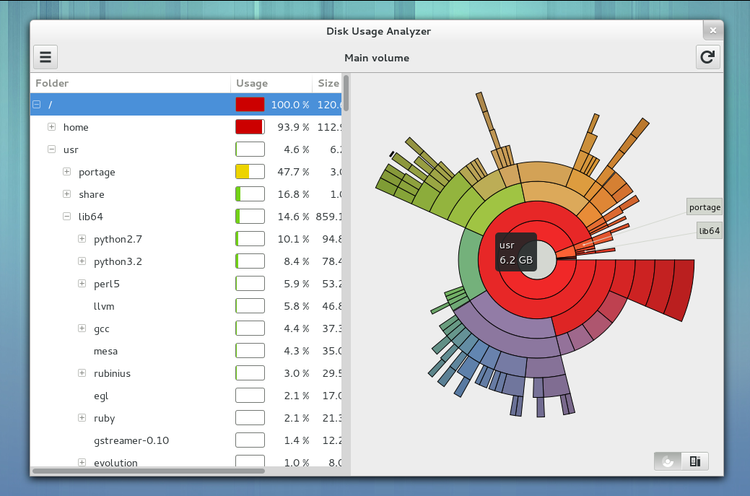Collapse the usr folder
Screen dimensions: 750x496
click(52, 149)
